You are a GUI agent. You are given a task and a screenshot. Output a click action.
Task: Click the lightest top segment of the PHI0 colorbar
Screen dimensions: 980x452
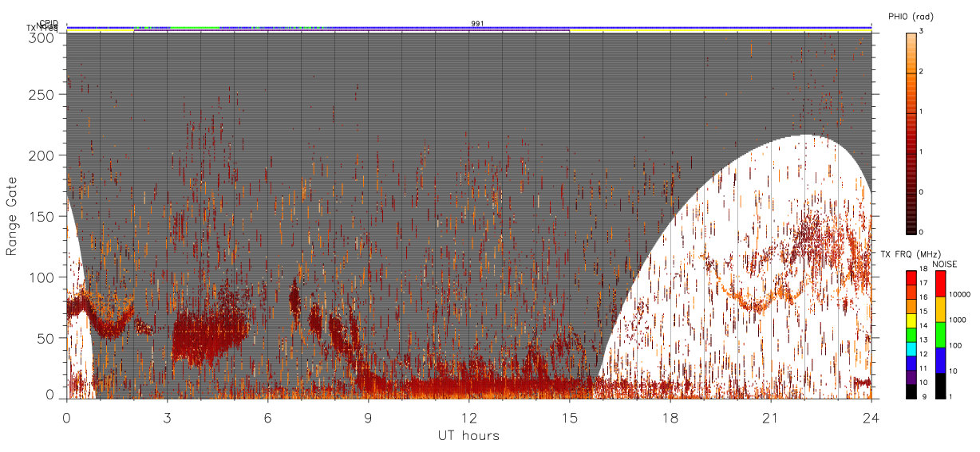[x=911, y=53]
